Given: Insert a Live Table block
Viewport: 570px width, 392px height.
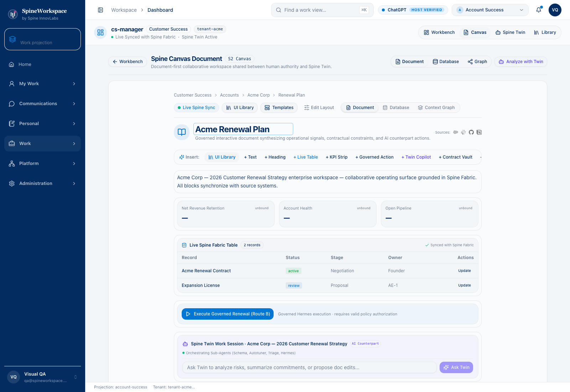Looking at the screenshot, I should pos(306,157).
